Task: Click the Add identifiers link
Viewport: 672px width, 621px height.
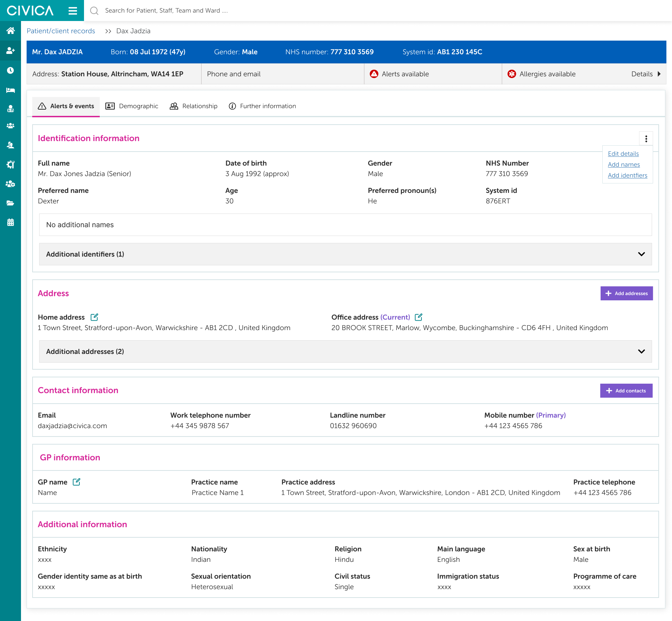Action: (628, 175)
